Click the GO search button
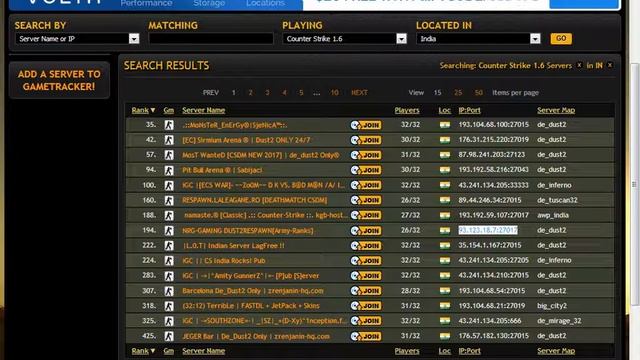 click(561, 38)
